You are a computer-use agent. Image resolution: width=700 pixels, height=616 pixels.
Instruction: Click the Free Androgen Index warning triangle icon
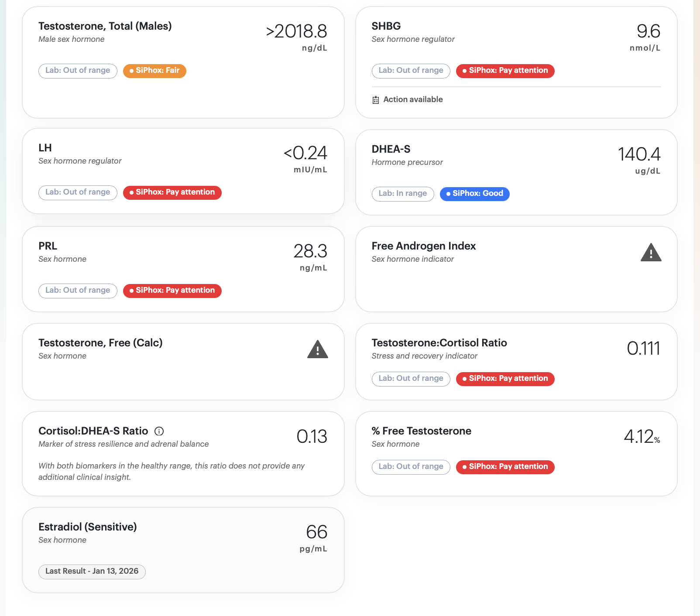point(651,253)
